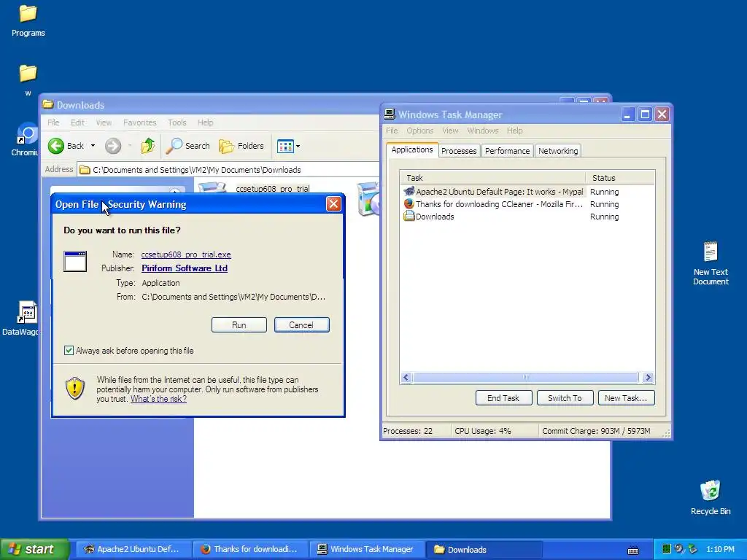
Task: Sort by the Task column header
Action: [492, 178]
